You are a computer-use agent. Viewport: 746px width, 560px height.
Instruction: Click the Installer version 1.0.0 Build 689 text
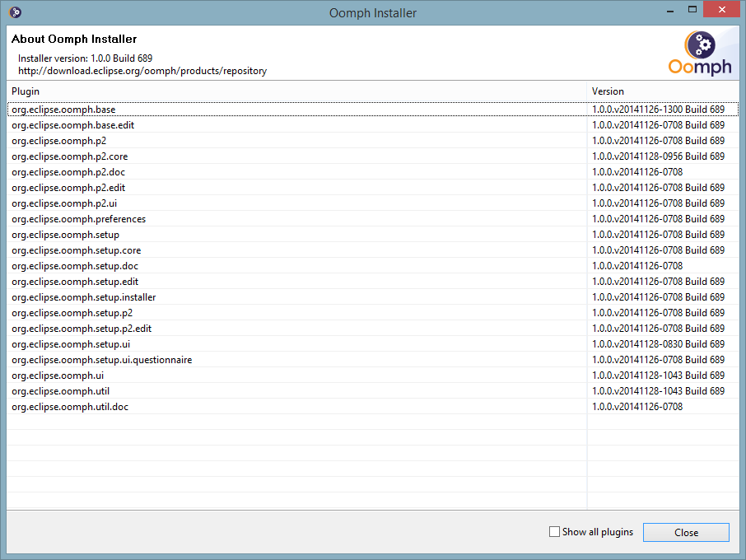pyautogui.click(x=85, y=58)
